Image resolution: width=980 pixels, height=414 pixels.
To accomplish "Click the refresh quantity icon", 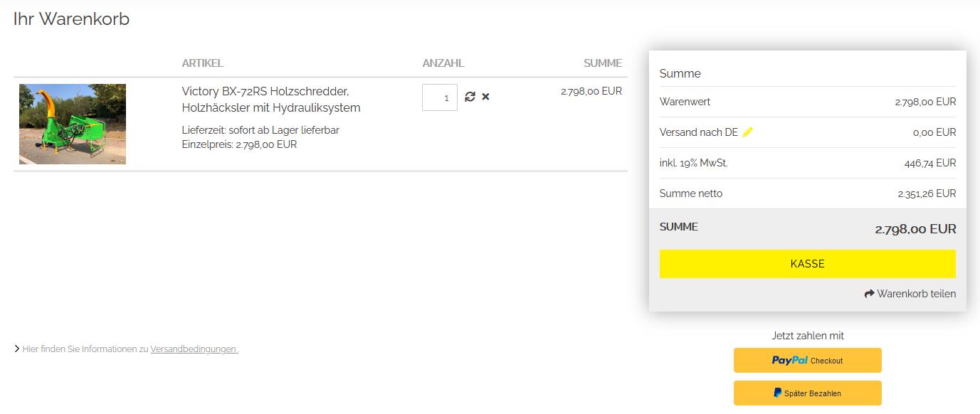I will 470,97.
